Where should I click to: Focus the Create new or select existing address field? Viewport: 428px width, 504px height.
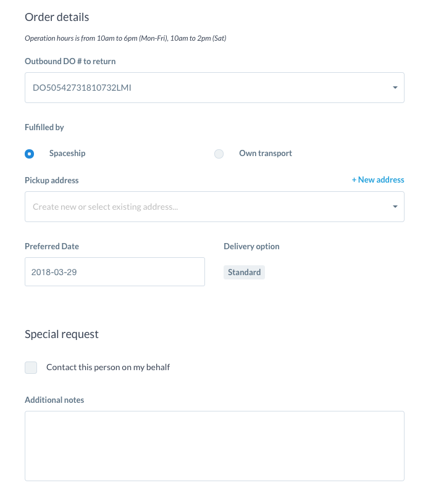click(185, 207)
